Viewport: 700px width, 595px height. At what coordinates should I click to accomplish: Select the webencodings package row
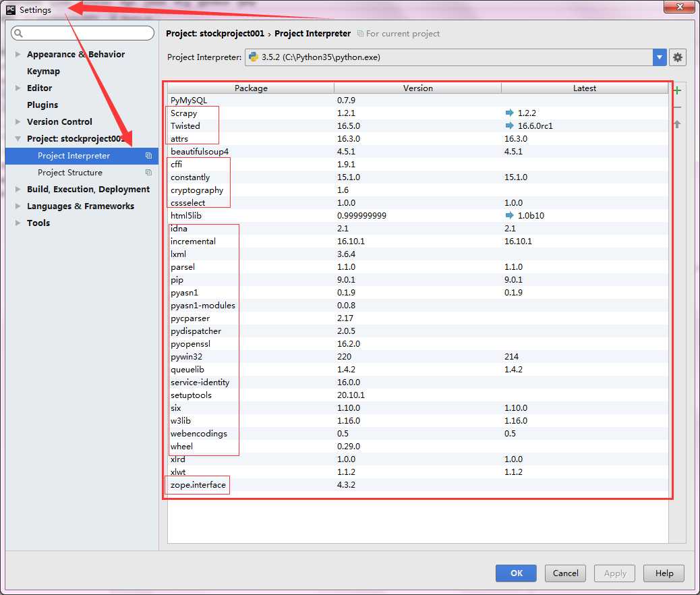tap(418, 433)
